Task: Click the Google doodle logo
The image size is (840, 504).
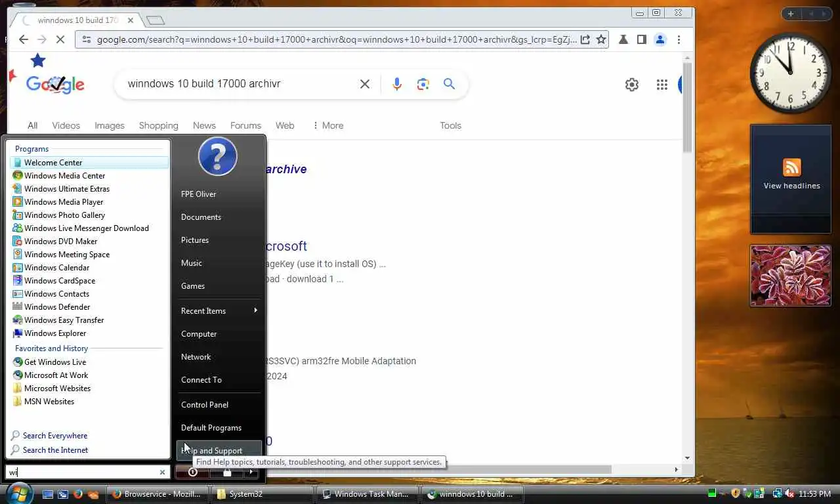Action: click(55, 84)
